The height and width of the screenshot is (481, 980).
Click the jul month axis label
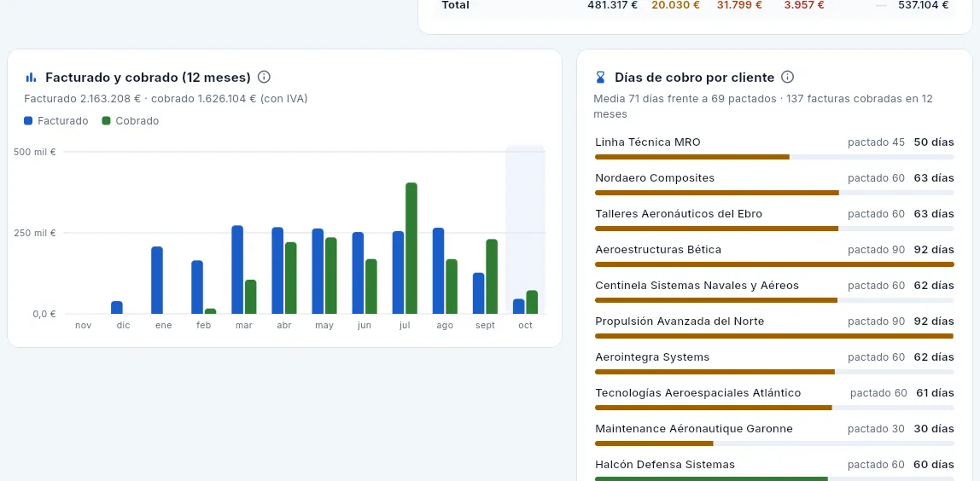(x=405, y=326)
